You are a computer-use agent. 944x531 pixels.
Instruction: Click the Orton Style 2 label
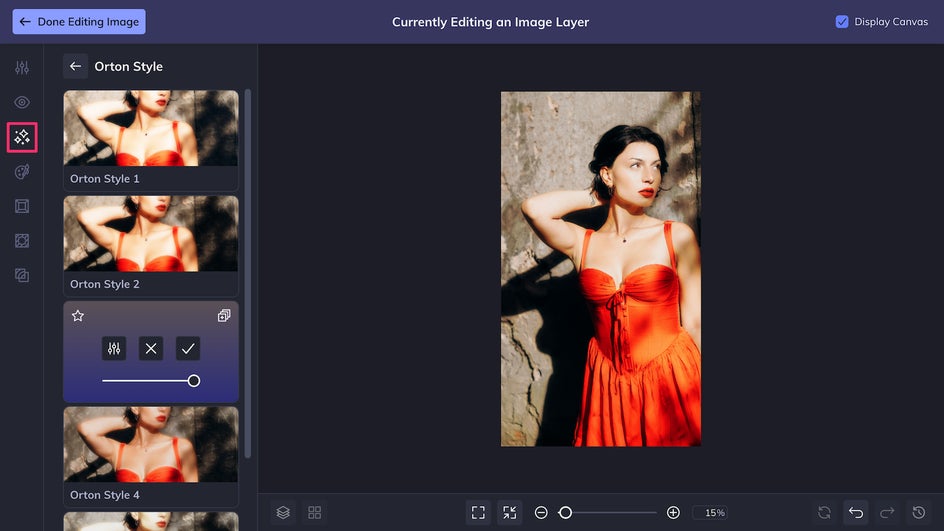pos(105,284)
